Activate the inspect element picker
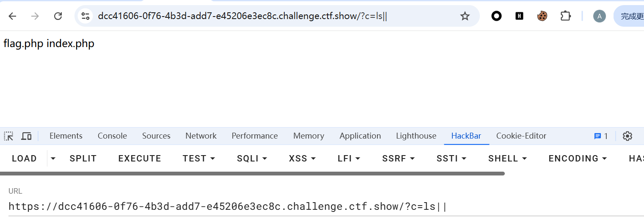644x217 pixels. (x=8, y=136)
